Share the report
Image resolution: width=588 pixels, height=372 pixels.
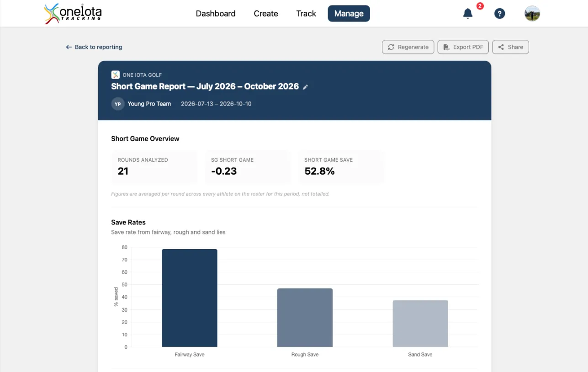pyautogui.click(x=510, y=47)
